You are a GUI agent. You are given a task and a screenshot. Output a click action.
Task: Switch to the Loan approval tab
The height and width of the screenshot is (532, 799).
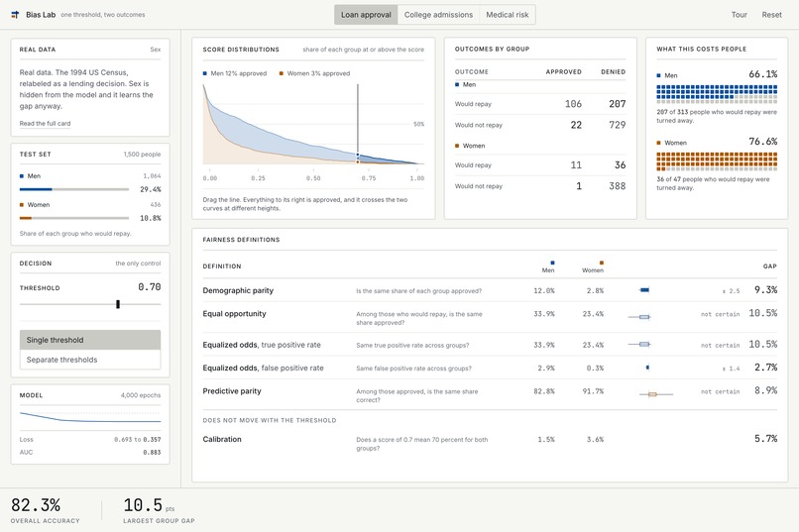366,15
